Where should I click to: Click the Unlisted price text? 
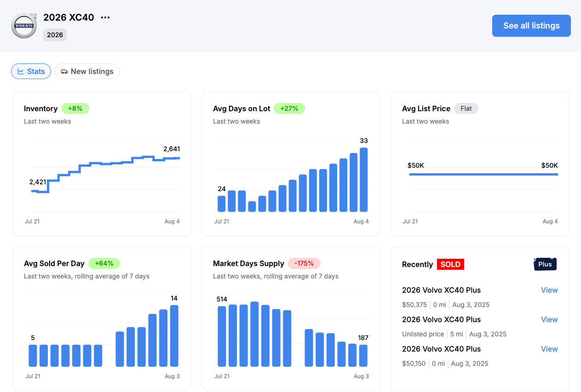[x=423, y=334]
